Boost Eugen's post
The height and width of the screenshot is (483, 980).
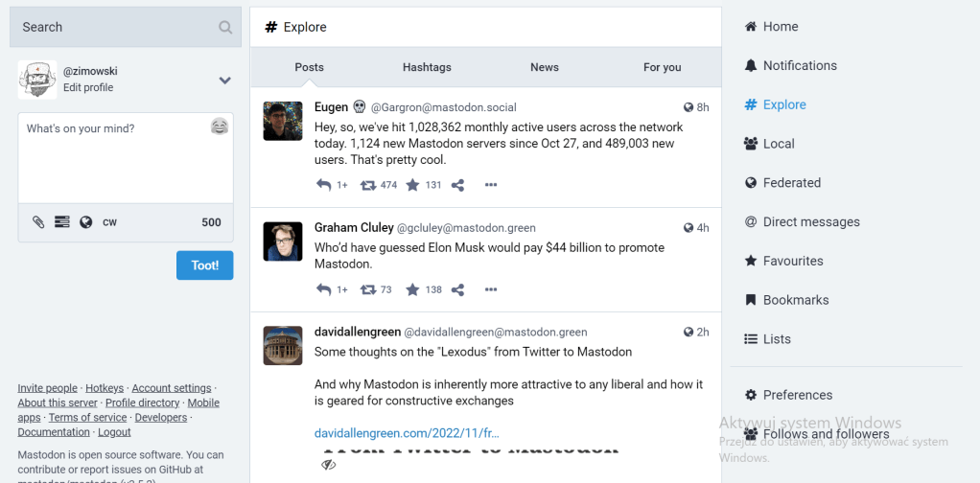(x=368, y=185)
